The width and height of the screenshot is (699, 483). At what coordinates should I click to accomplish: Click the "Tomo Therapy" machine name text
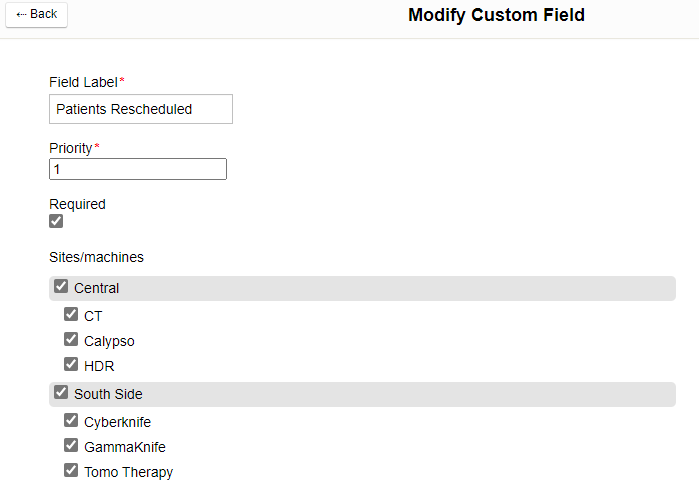128,472
